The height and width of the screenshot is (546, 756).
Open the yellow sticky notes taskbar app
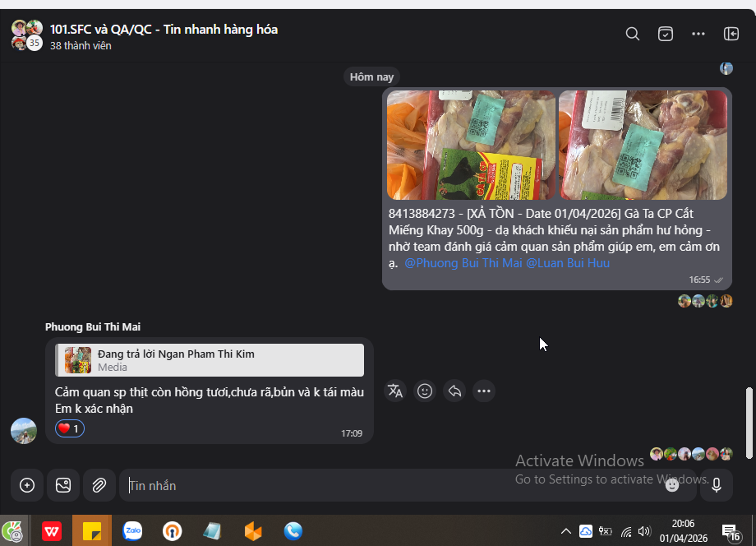91,531
